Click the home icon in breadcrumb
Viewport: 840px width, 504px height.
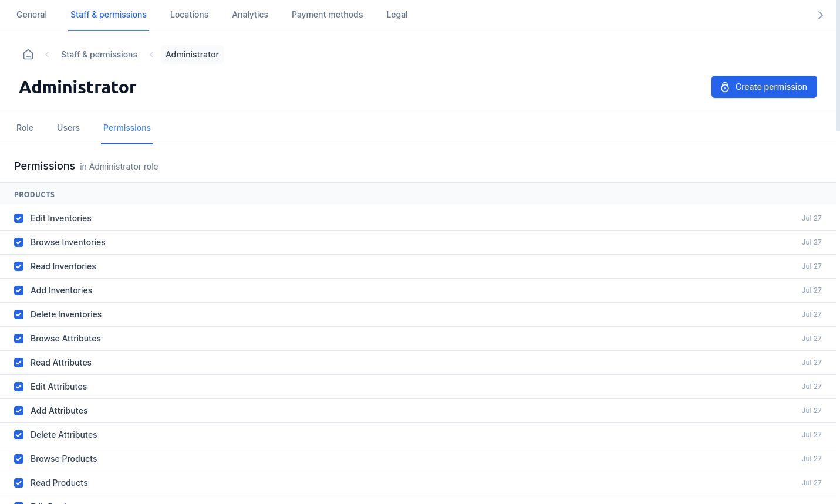(x=28, y=55)
